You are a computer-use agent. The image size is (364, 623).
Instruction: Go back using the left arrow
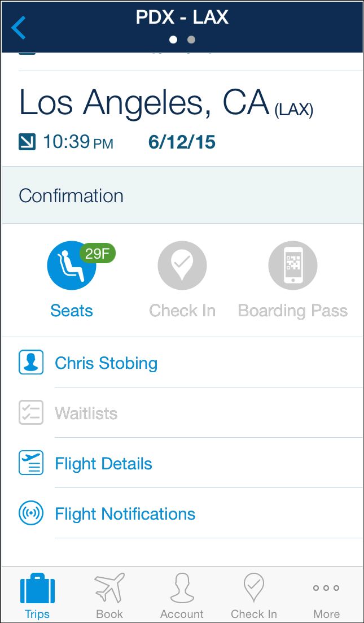click(19, 27)
